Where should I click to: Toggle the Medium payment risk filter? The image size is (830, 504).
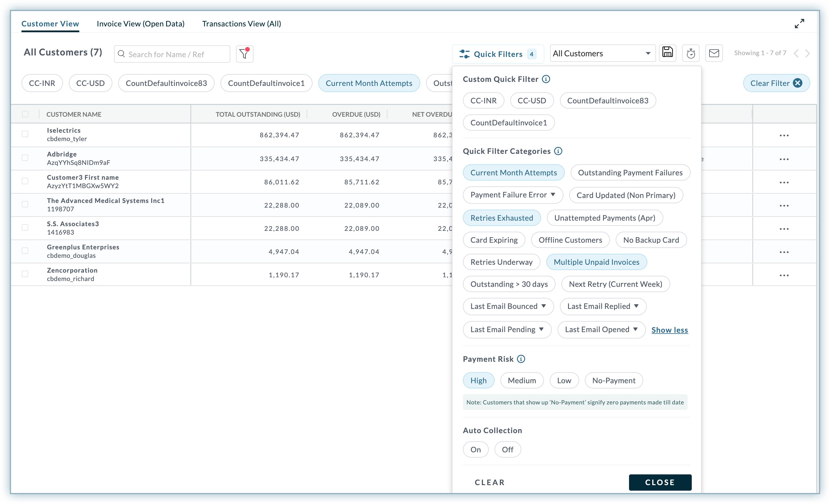click(522, 380)
